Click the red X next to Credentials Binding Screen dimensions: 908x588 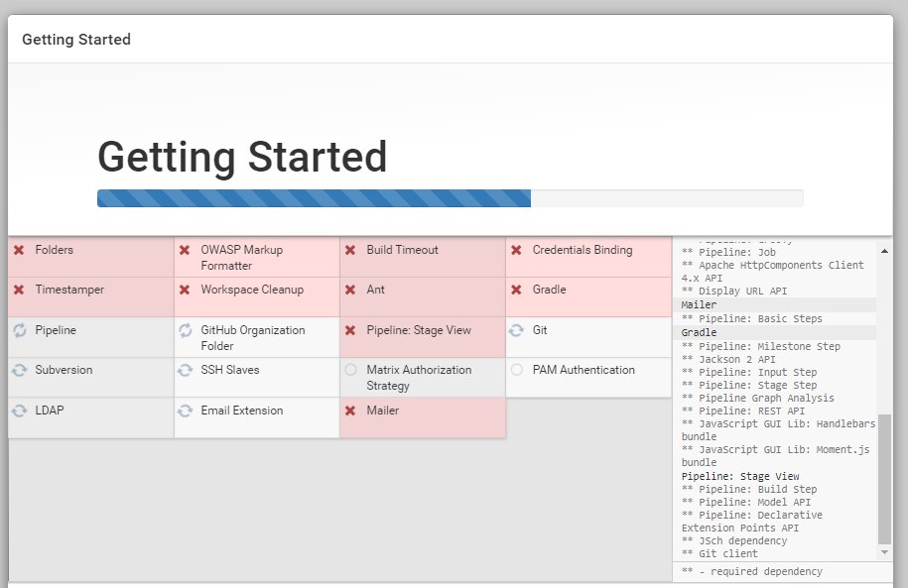tap(517, 250)
